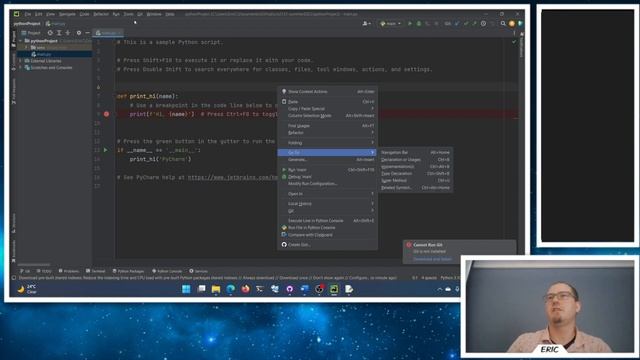The image size is (640, 360).
Task: Collapse the pythonProject tree node
Action: pos(21,41)
